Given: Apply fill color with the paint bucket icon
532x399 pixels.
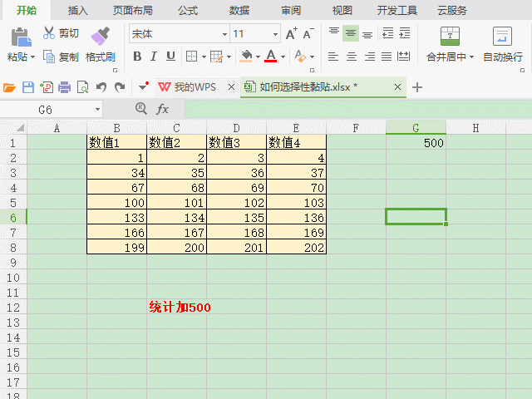Looking at the screenshot, I should (246, 57).
